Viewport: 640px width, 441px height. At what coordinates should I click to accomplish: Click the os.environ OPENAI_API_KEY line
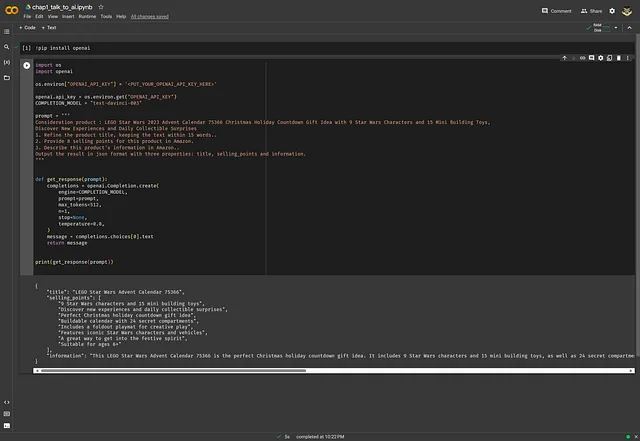click(126, 84)
